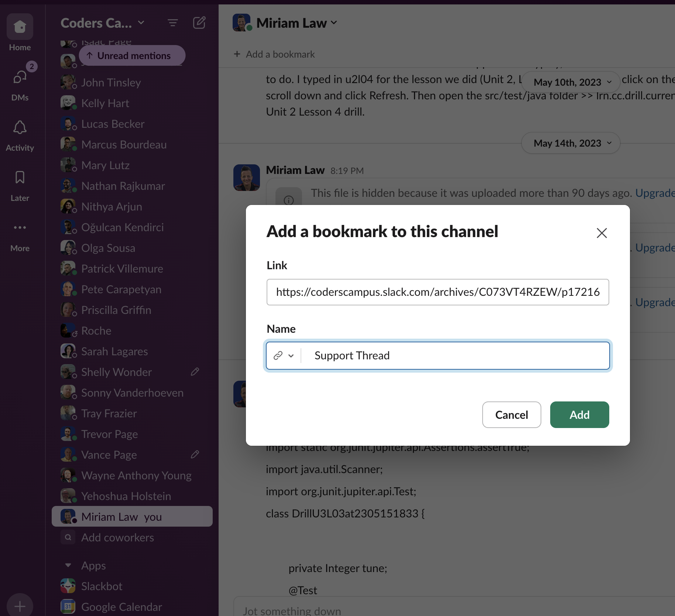675x616 pixels.
Task: Open the Home view
Action: [20, 27]
